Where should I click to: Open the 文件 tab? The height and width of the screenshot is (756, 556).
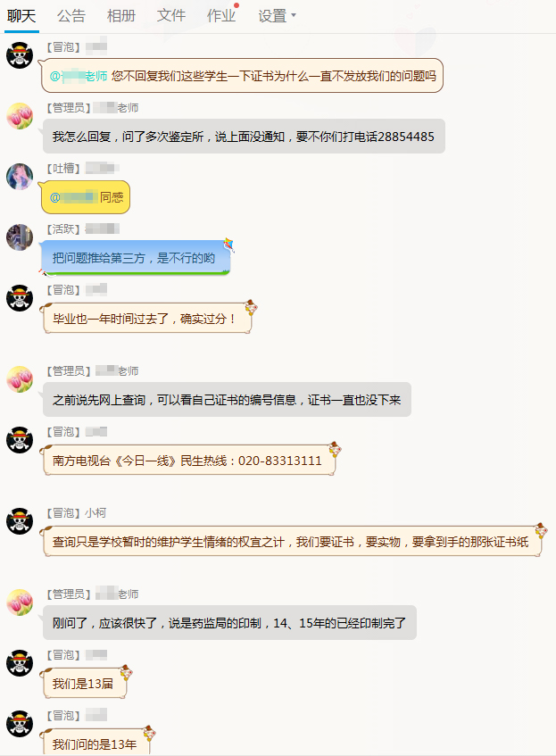(171, 16)
